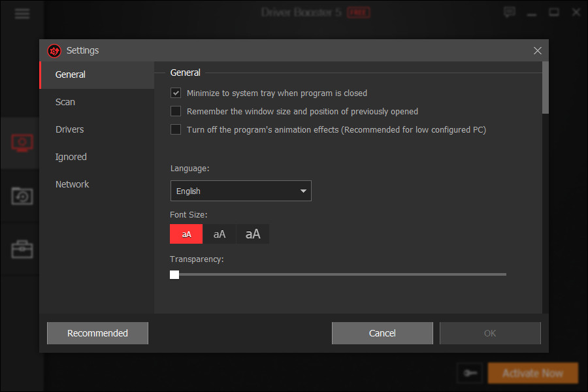Enable remembering window size and position
Screen dimensions: 588x392
tap(175, 111)
